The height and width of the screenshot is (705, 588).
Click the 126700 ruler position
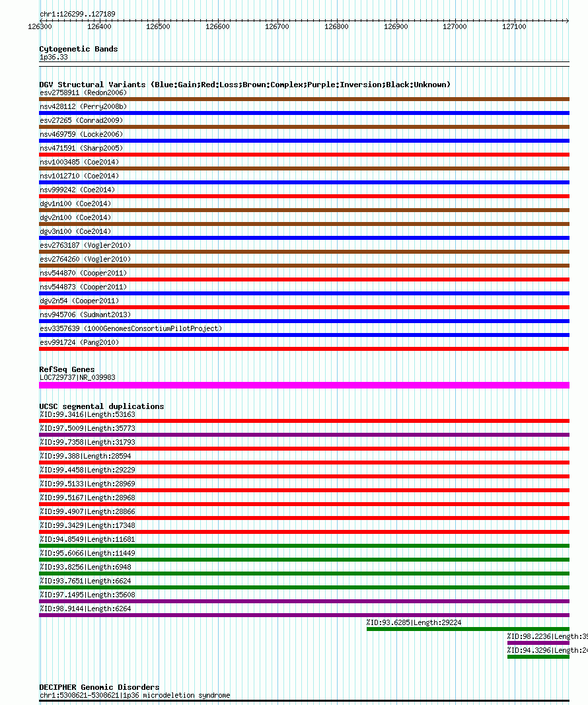pos(277,26)
